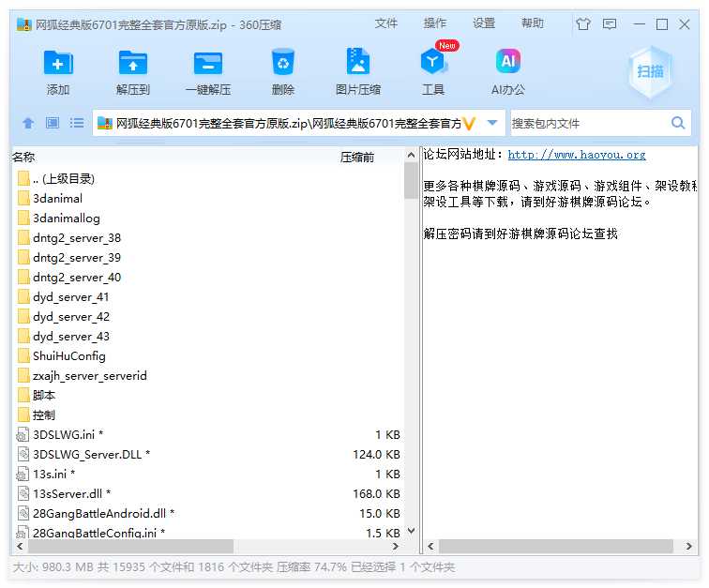Click the 删除 (Delete) recycle icon
The height and width of the screenshot is (588, 709).
pyautogui.click(x=283, y=63)
